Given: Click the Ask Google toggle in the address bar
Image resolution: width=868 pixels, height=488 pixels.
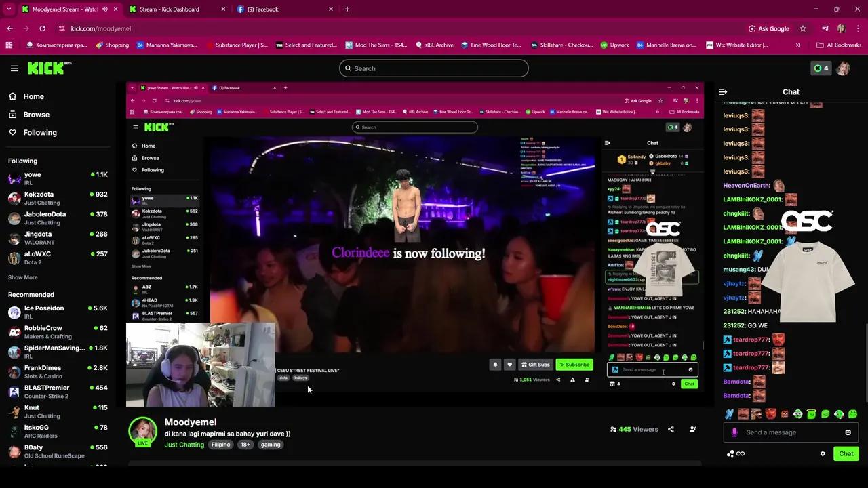Looking at the screenshot, I should tap(768, 28).
